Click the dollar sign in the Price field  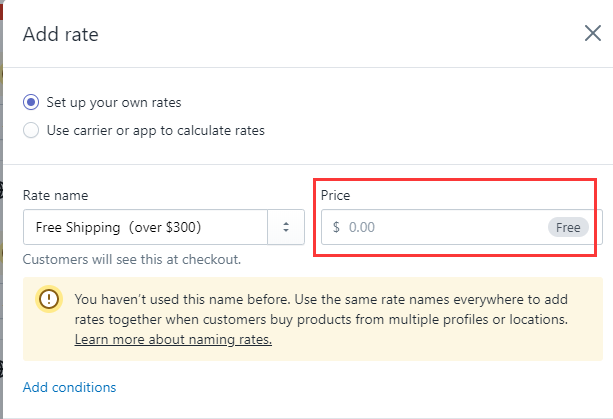tap(336, 227)
